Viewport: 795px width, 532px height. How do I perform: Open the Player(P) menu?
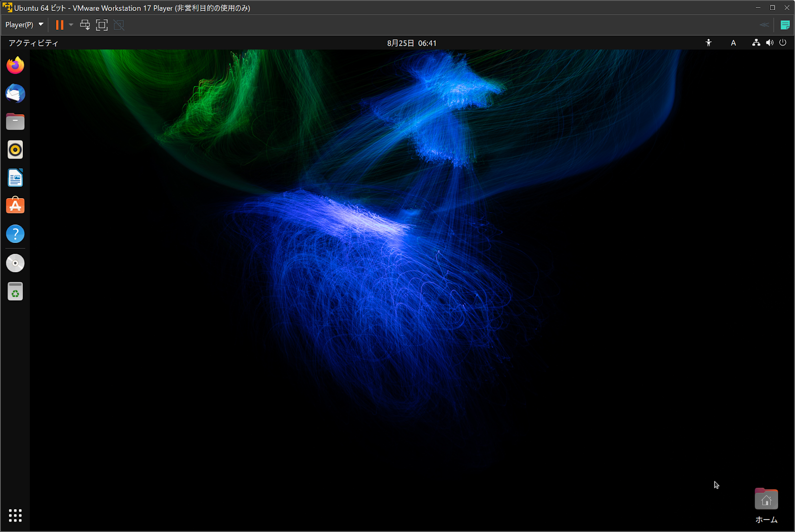(24, 25)
